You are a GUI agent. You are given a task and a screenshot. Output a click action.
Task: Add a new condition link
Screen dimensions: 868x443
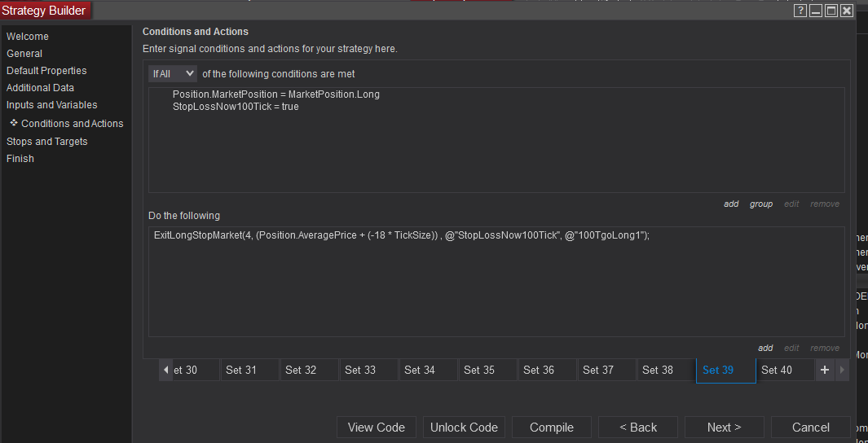(x=731, y=204)
